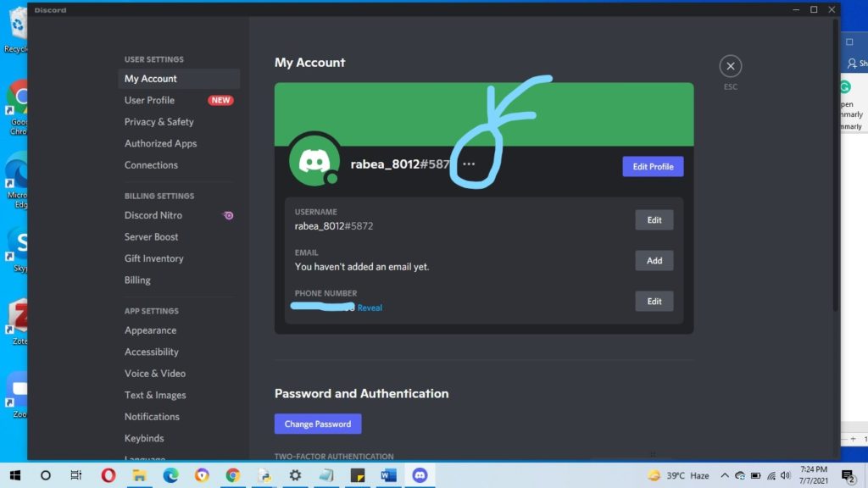Open the clock showing 7:24 PM
Image resolution: width=868 pixels, height=488 pixels.
pos(813,475)
